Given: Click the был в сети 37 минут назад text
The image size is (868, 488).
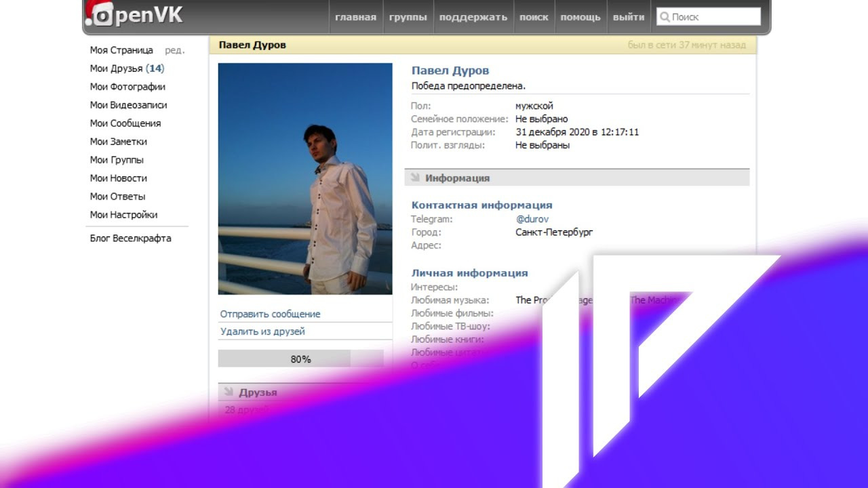Looking at the screenshot, I should pos(687,45).
